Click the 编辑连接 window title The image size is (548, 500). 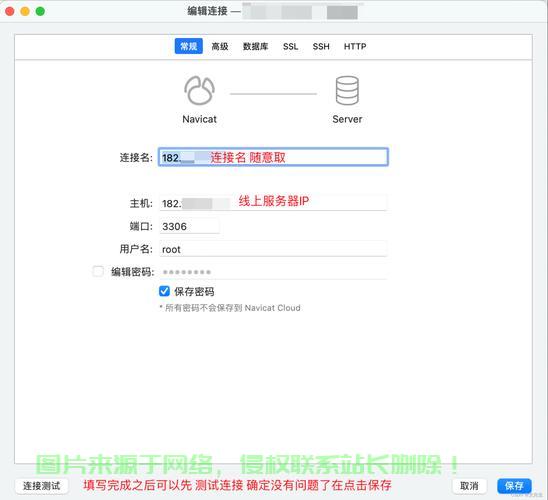tap(207, 11)
